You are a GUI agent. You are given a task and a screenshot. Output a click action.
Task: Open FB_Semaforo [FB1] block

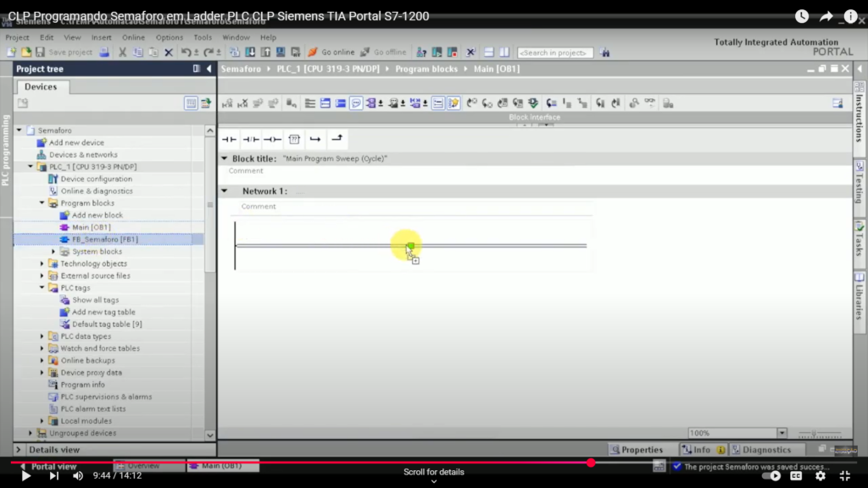click(104, 240)
